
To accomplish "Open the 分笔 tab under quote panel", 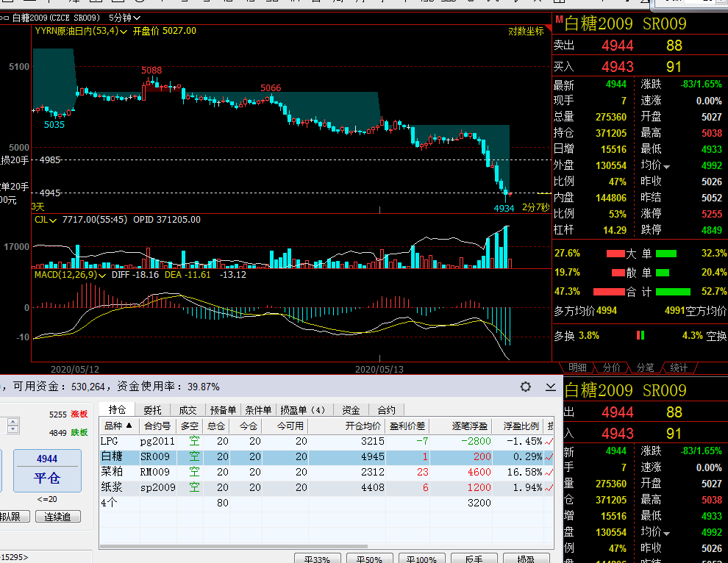I will pos(645,367).
